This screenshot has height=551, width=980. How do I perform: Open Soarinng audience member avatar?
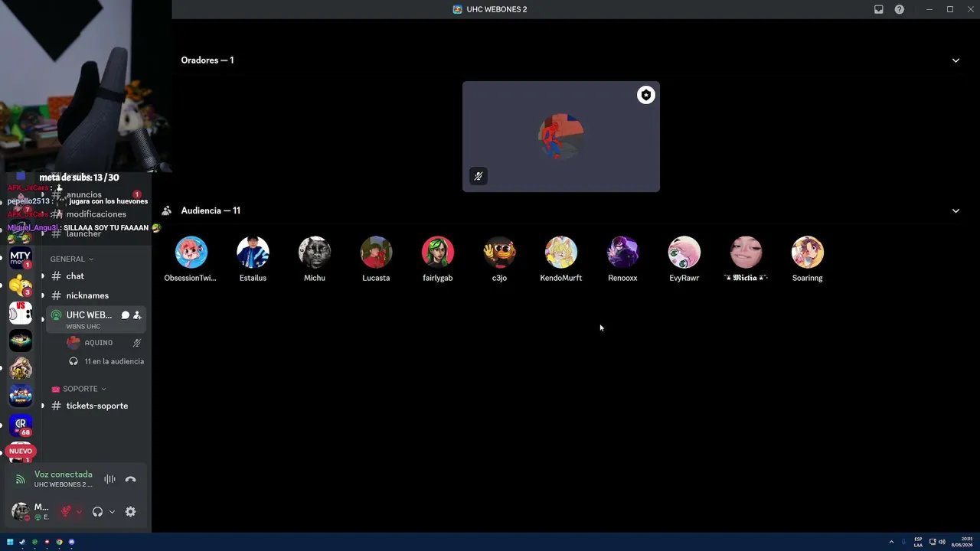tap(808, 252)
